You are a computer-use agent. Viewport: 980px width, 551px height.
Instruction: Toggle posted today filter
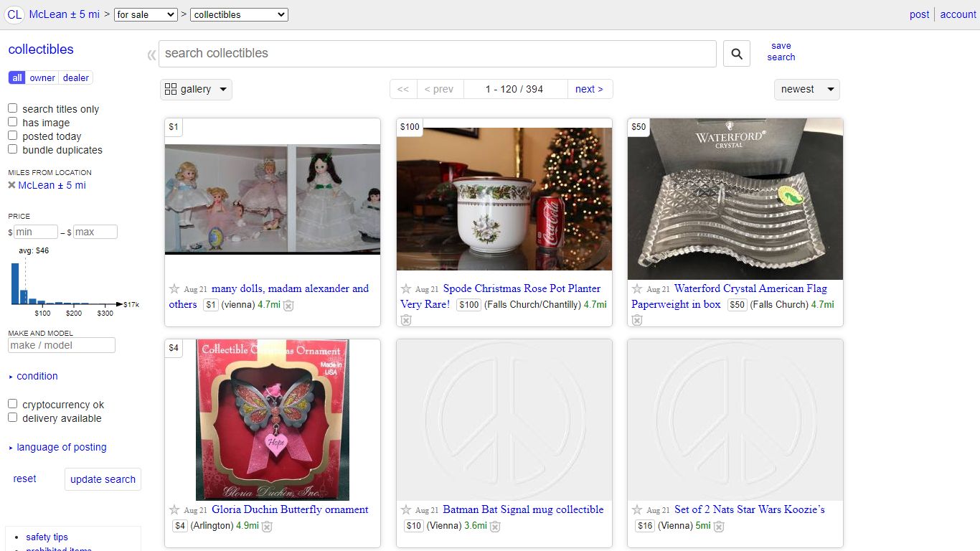[x=13, y=136]
